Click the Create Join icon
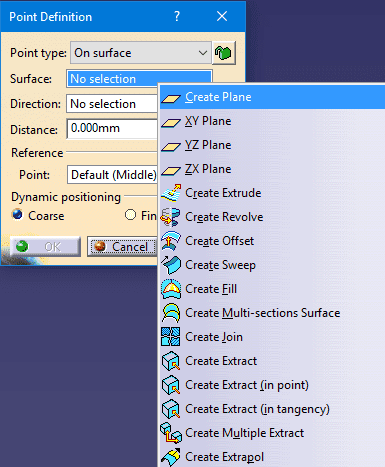The height and width of the screenshot is (467, 385). 171,337
